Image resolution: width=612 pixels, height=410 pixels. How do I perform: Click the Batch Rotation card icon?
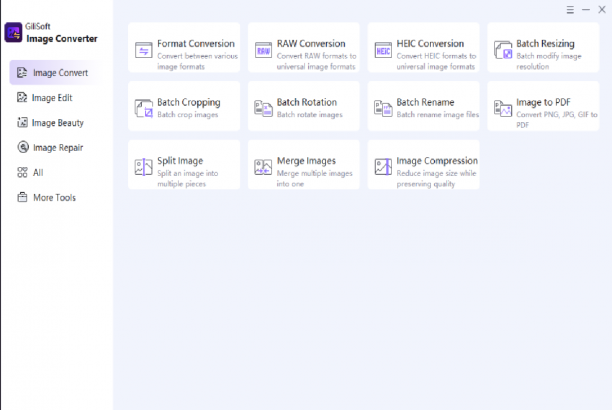pos(263,109)
